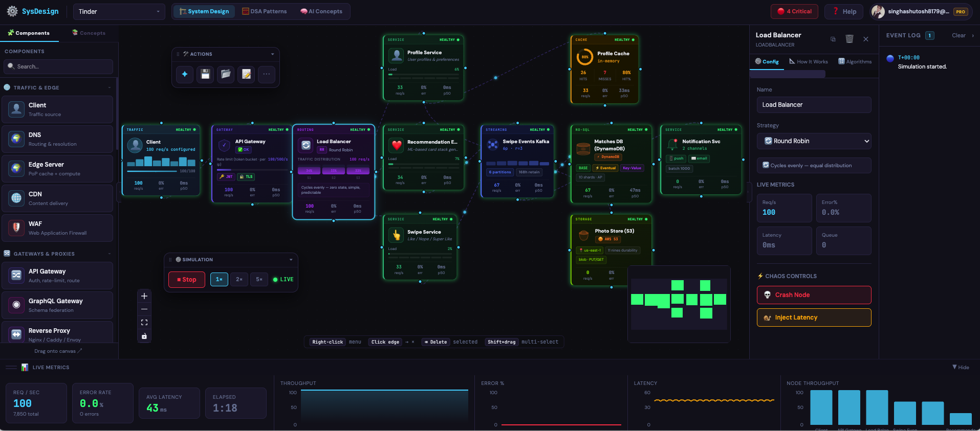
Task: Collapse the Gateways & Proxies section
Action: (109, 254)
